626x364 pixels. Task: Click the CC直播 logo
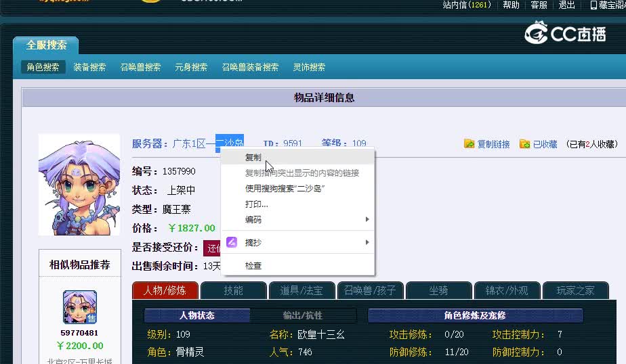(565, 33)
